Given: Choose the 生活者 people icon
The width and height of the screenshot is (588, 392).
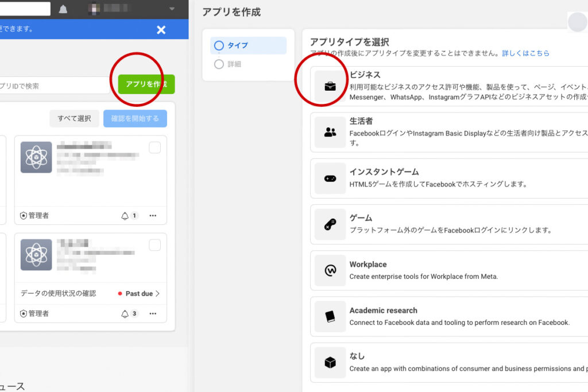Looking at the screenshot, I should point(330,132).
